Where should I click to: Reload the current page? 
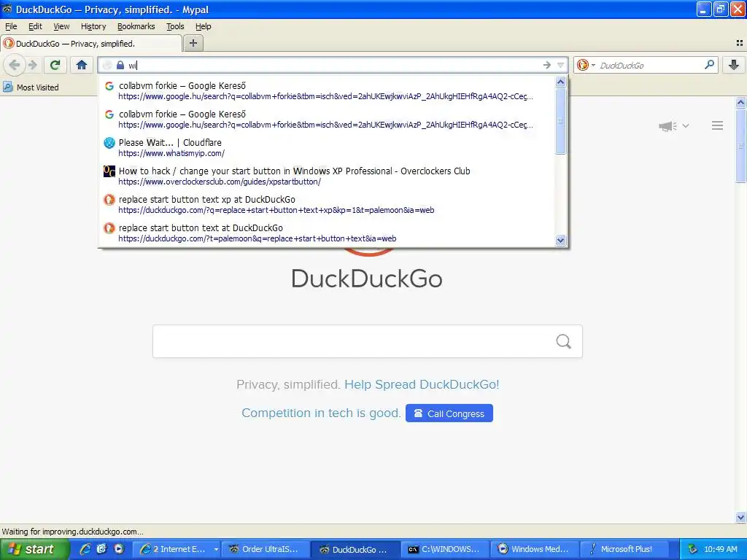coord(55,65)
